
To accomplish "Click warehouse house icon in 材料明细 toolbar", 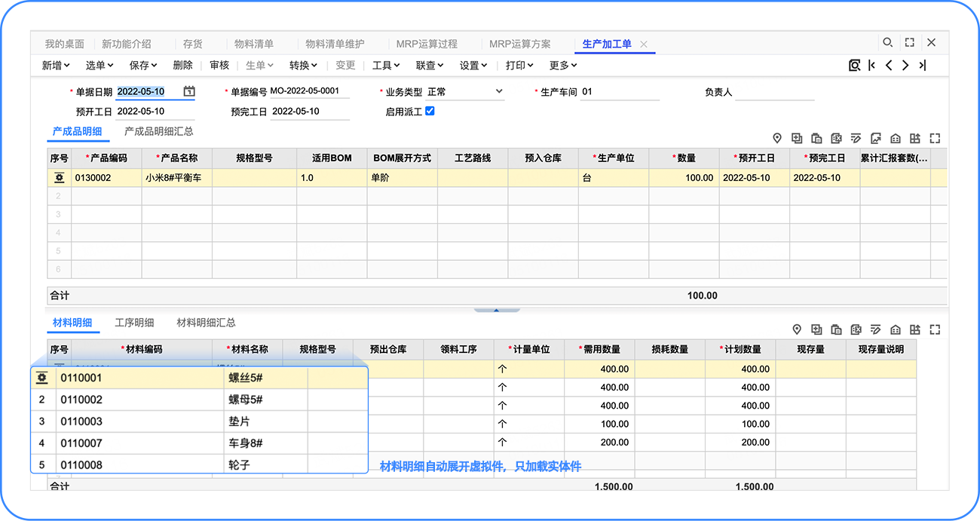I will point(896,329).
